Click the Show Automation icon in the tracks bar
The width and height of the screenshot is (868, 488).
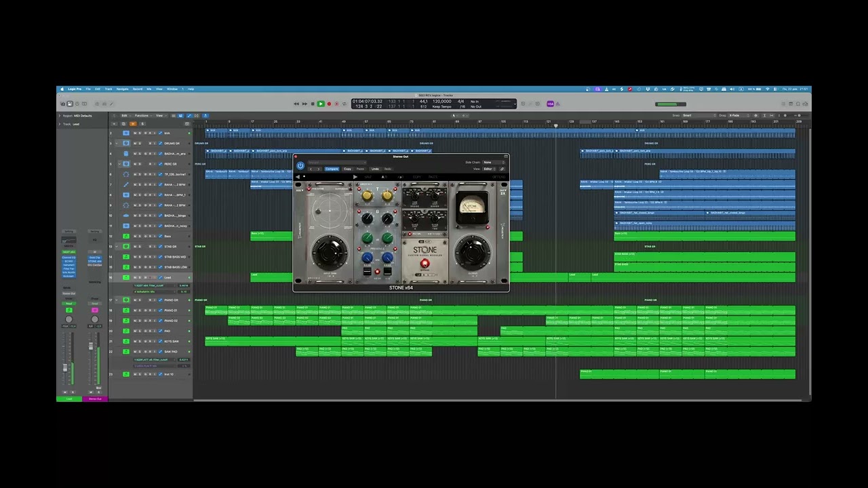pos(189,115)
